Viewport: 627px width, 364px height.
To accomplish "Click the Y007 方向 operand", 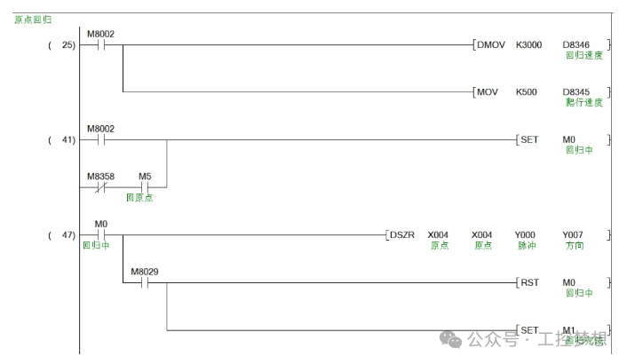I will click(574, 240).
